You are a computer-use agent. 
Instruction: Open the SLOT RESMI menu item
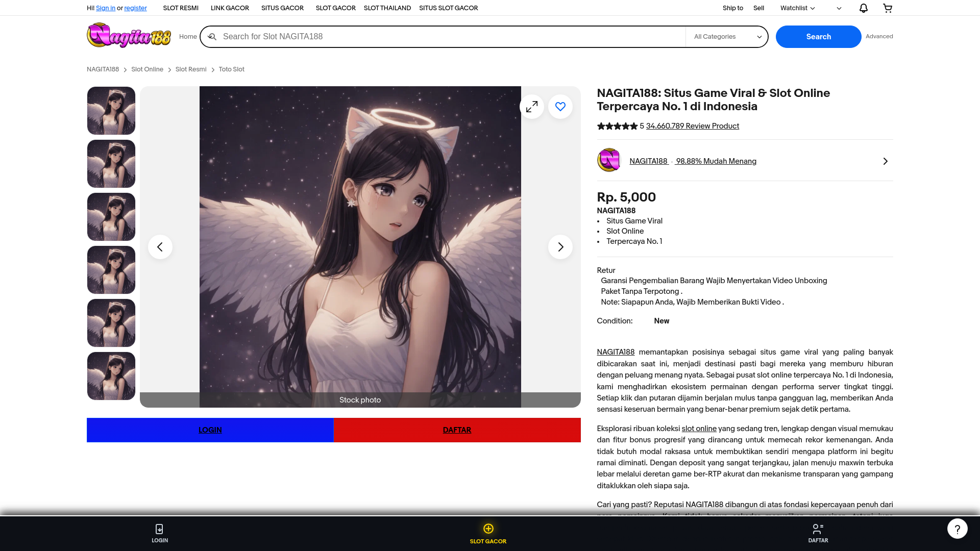(181, 8)
